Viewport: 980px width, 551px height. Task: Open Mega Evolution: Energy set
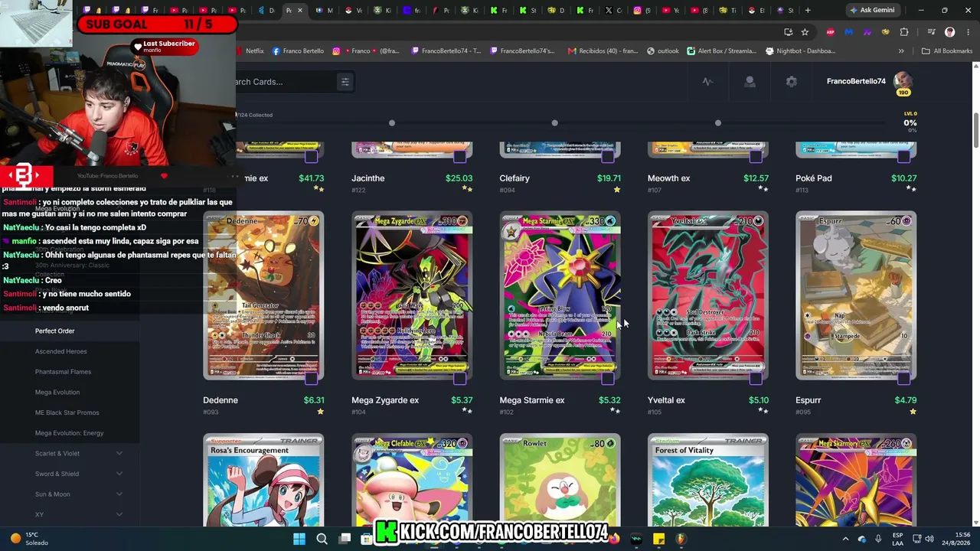69,433
